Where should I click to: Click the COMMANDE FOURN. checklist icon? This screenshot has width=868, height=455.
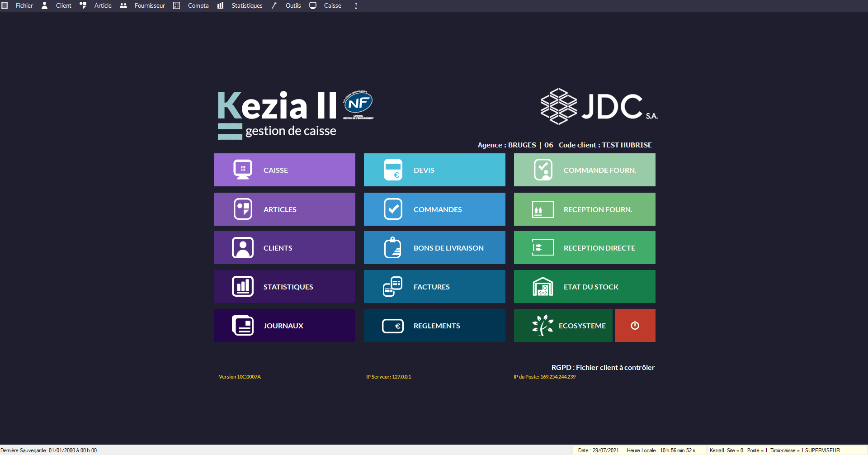(x=543, y=170)
